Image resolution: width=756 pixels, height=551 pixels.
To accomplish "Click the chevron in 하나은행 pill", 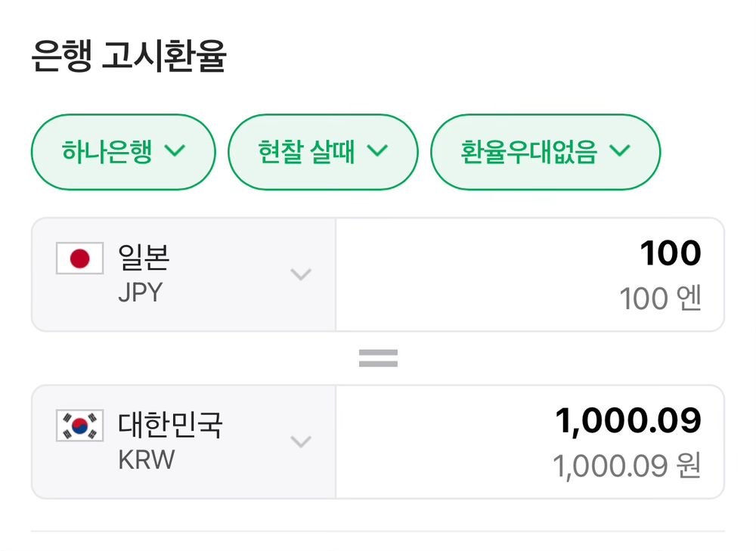I will point(175,151).
